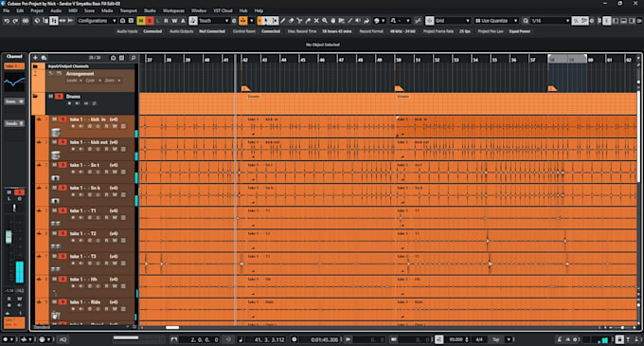Open the EQ curve display in Channel inspector
This screenshot has width=644, height=346.
[14, 83]
